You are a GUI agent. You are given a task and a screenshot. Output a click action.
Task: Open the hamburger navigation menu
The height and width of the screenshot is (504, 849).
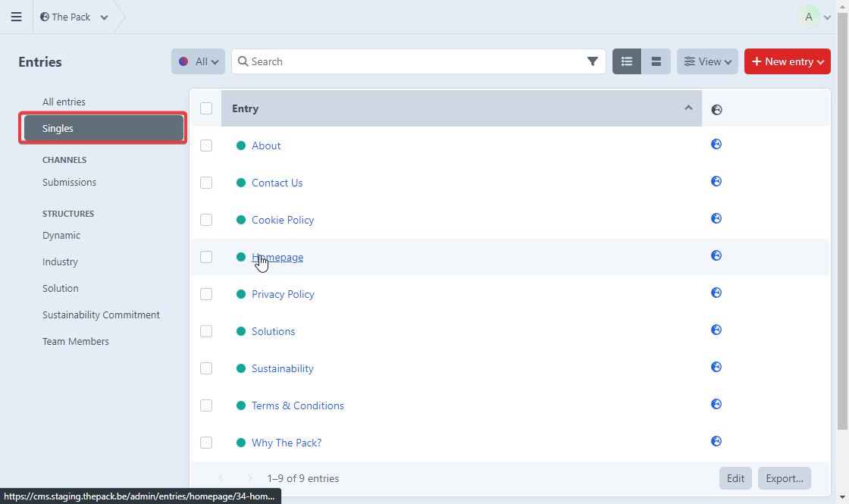(x=16, y=17)
